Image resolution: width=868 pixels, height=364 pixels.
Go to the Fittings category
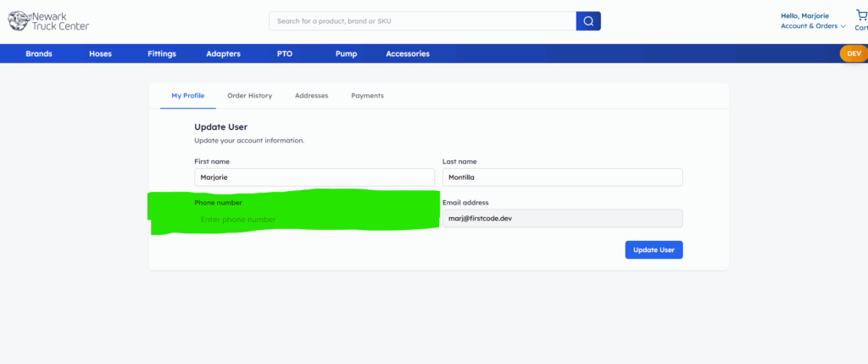(x=161, y=53)
